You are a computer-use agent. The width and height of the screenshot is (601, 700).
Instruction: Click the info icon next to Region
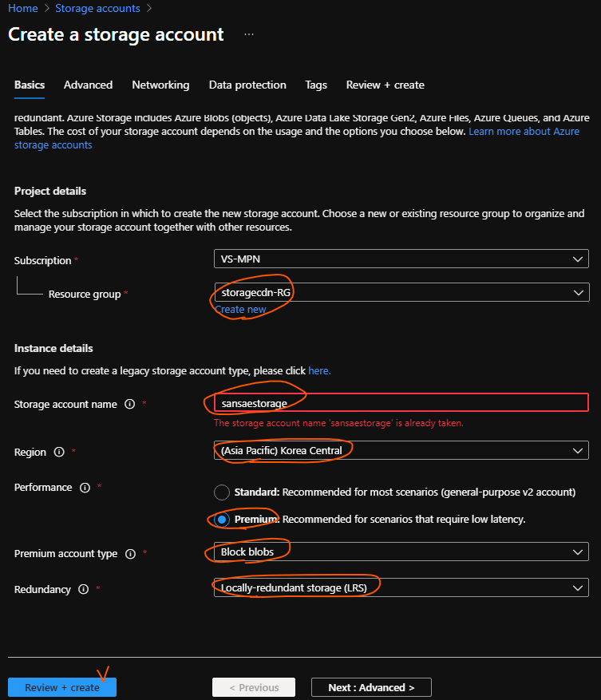(x=59, y=452)
